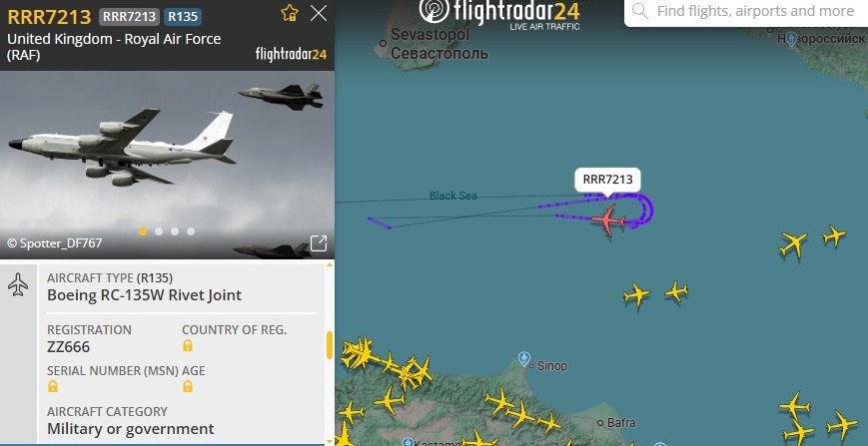Select the Sinop airport pin marker
Viewport: 868px width, 446px height.
click(x=524, y=359)
